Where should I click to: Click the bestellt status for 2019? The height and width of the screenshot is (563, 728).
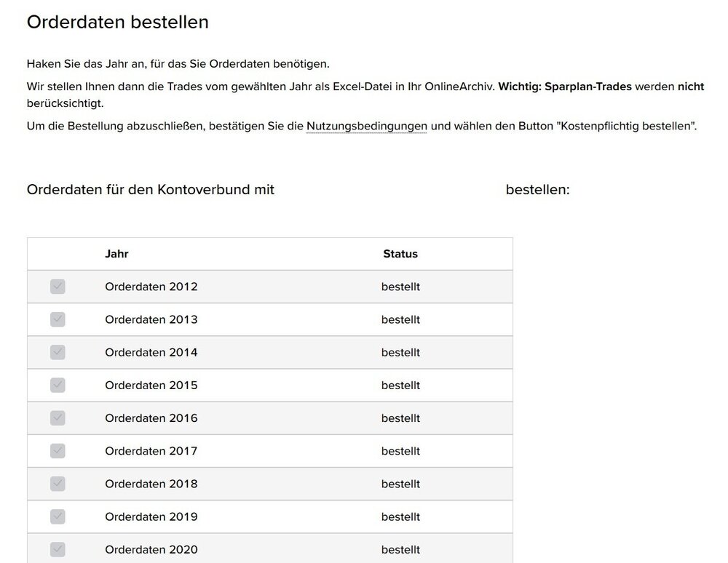tap(400, 516)
